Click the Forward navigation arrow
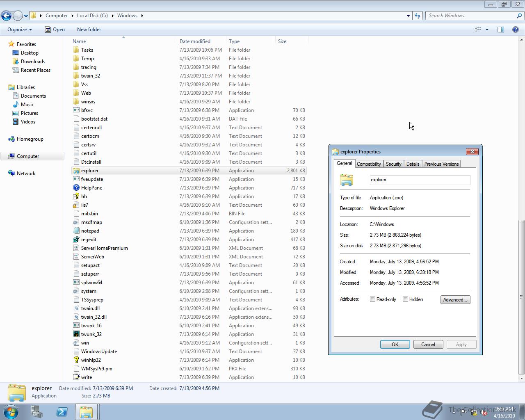Image resolution: width=525 pixels, height=420 pixels. (x=18, y=16)
